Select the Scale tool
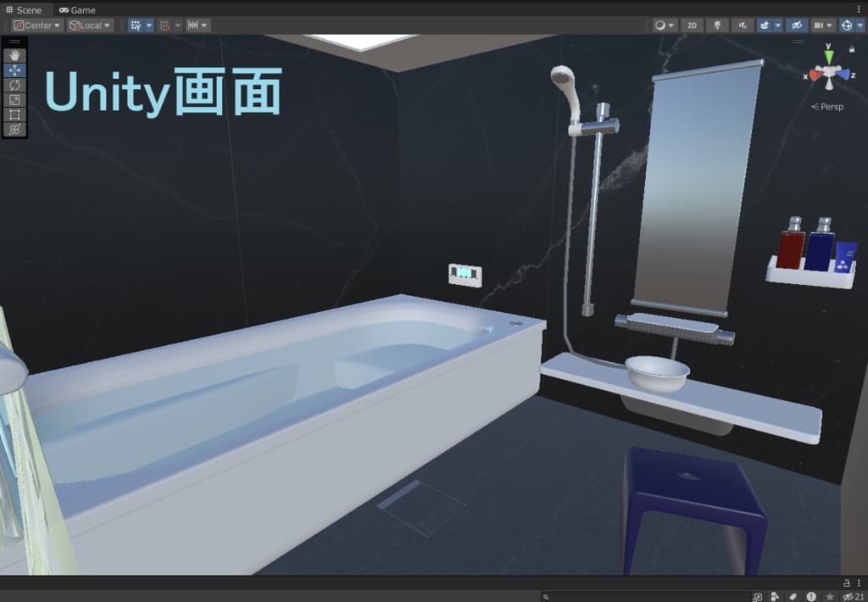Image resolution: width=868 pixels, height=602 pixels. tap(14, 100)
